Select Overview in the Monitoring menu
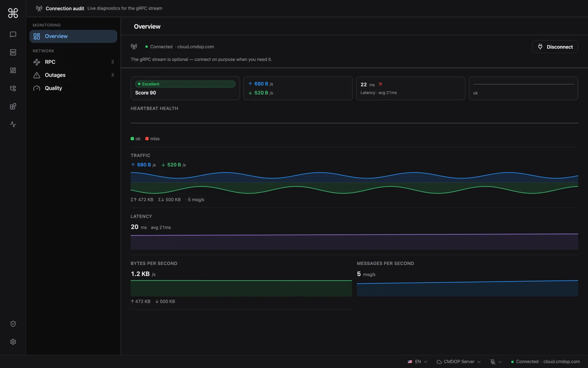The image size is (588, 368). 73,36
